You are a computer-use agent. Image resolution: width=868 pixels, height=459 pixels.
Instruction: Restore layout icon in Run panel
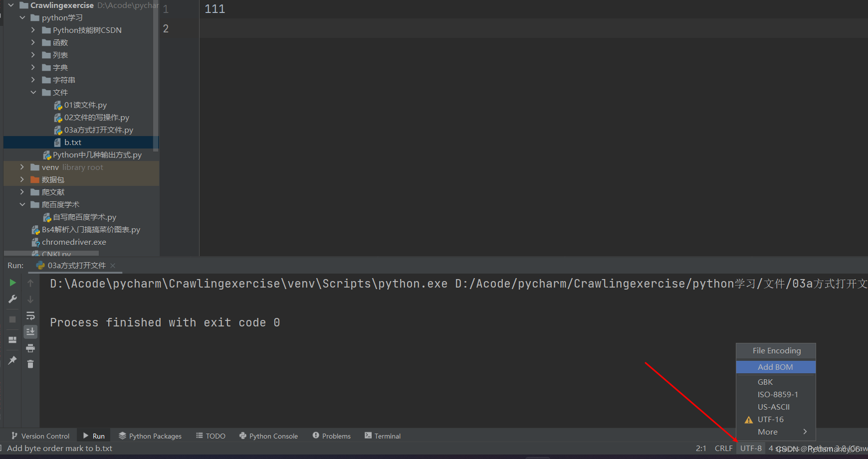[12, 339]
